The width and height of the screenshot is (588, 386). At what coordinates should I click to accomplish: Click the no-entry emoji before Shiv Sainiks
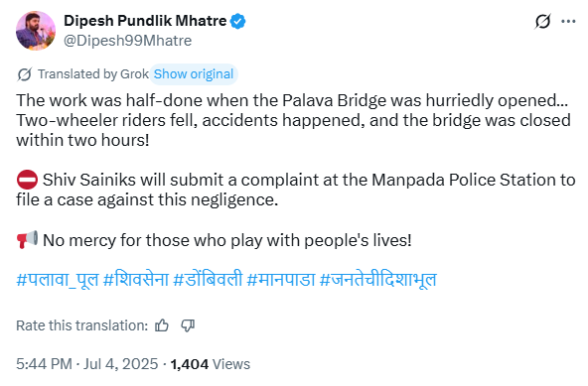27,180
